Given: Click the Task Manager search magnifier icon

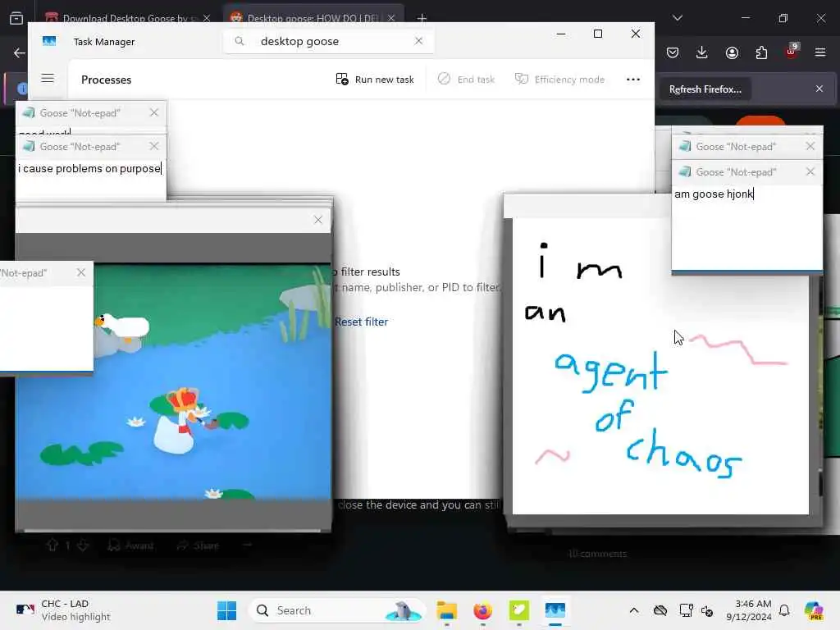Looking at the screenshot, I should 240,41.
